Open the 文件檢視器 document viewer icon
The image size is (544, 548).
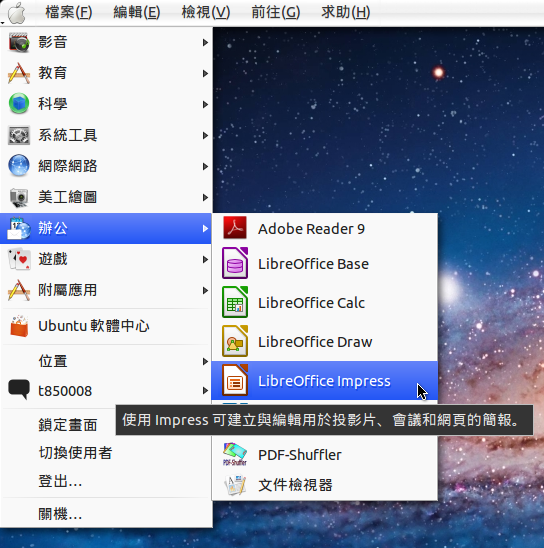[x=235, y=485]
